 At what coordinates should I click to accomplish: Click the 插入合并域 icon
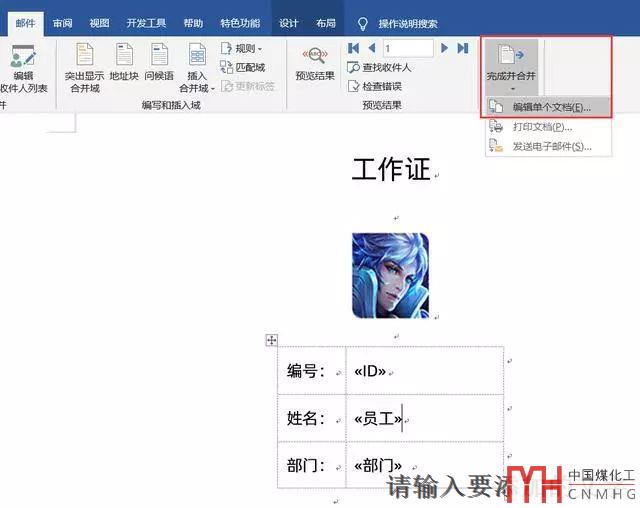[197, 55]
